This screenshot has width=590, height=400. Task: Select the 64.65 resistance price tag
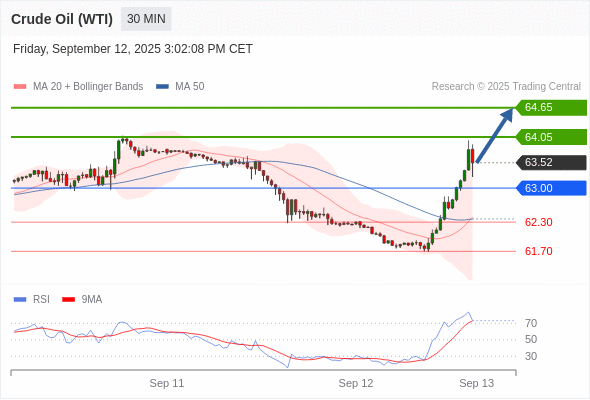point(551,108)
